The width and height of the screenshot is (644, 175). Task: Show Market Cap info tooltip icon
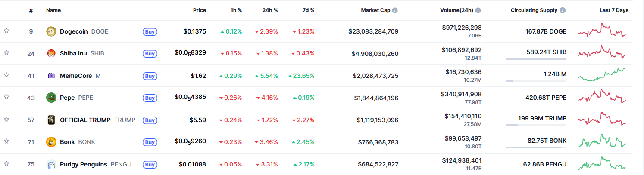[395, 10]
